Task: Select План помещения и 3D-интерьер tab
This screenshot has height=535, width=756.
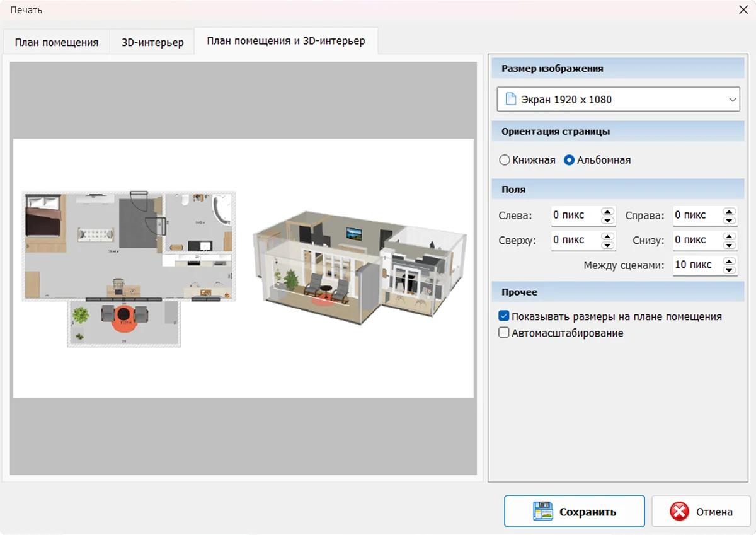Action: pyautogui.click(x=286, y=42)
